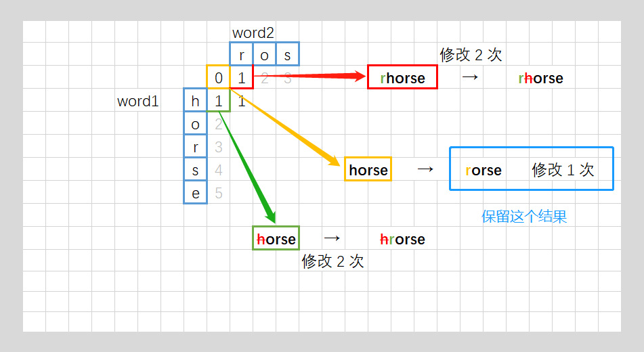Click the thick red arrow
The height and width of the screenshot is (352, 644).
[x=312, y=76]
